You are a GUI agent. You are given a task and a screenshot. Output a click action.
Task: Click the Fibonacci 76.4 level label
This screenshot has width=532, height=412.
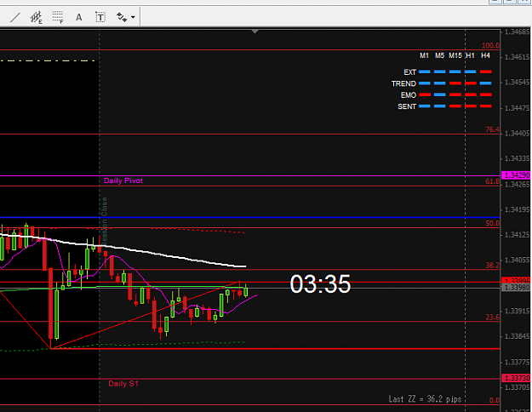492,129
